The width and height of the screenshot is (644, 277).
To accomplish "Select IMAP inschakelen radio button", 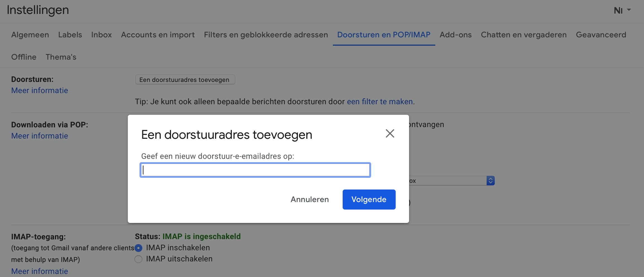I will tap(138, 248).
